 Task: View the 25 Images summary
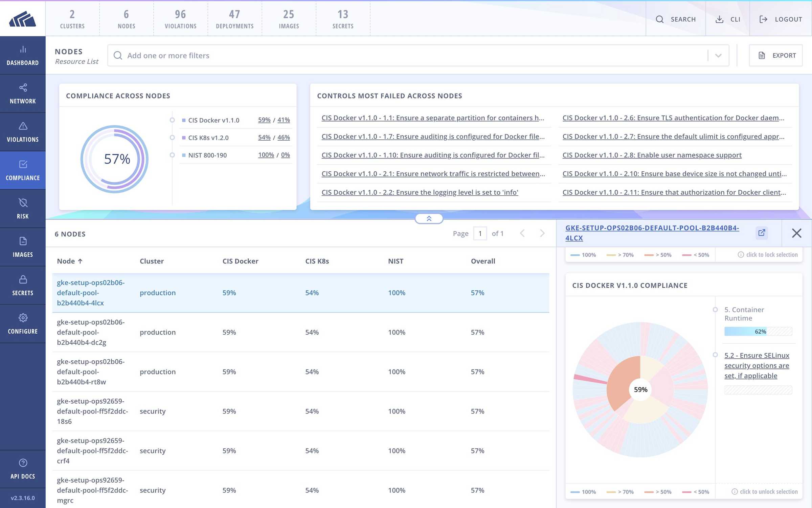(x=289, y=19)
